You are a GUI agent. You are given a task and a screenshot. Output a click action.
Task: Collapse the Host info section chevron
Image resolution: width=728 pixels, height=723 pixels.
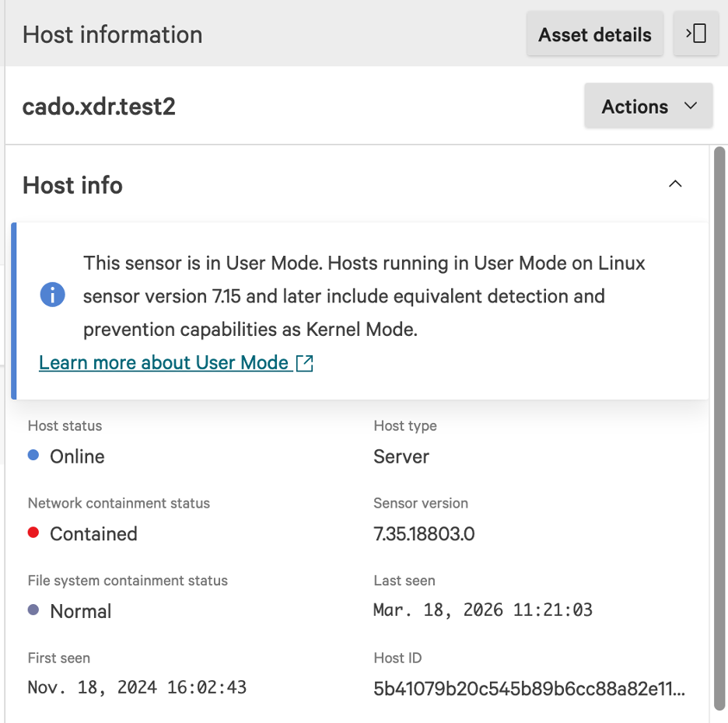click(675, 184)
